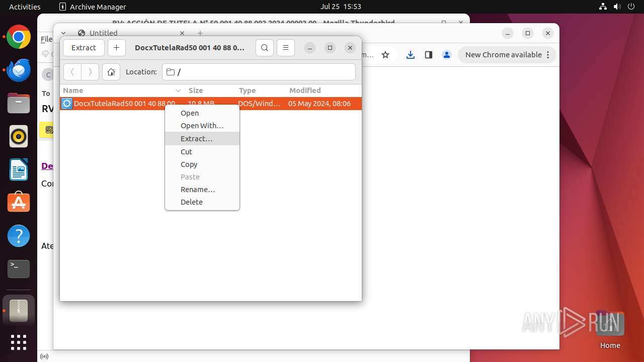Viewport: 644px width, 362px height.
Task: Open the network status icon in the top bar
Action: [x=603, y=7]
